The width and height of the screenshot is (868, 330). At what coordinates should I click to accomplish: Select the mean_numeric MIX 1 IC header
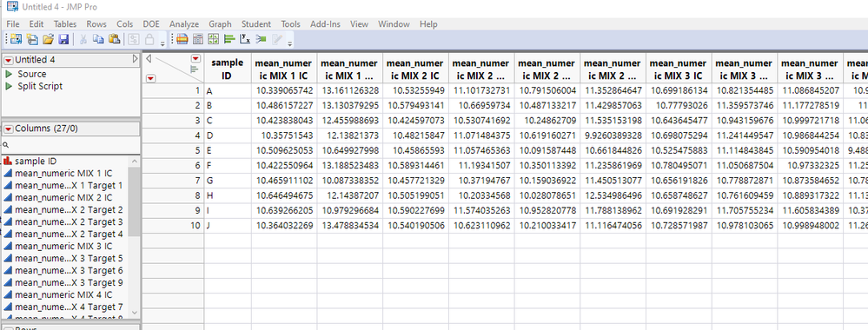(284, 69)
